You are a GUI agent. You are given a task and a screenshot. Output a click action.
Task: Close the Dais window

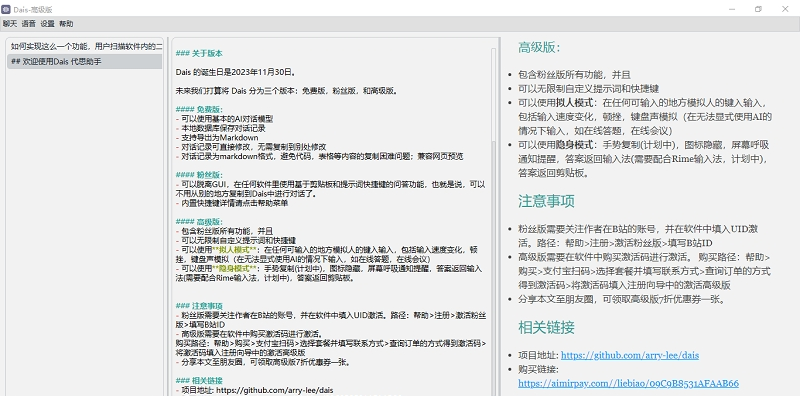click(x=785, y=9)
